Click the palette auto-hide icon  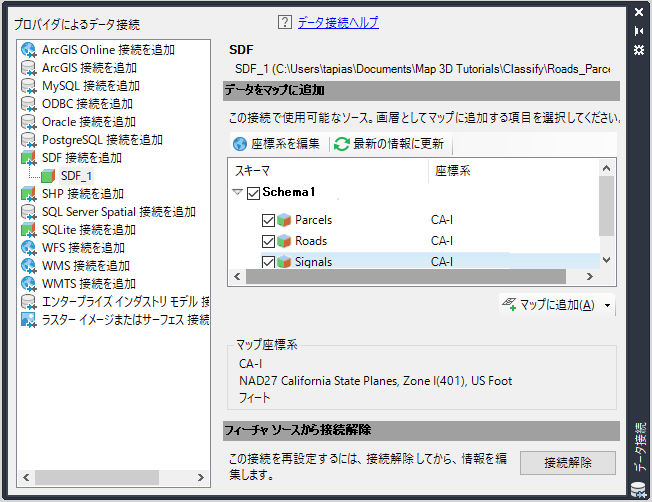click(639, 31)
